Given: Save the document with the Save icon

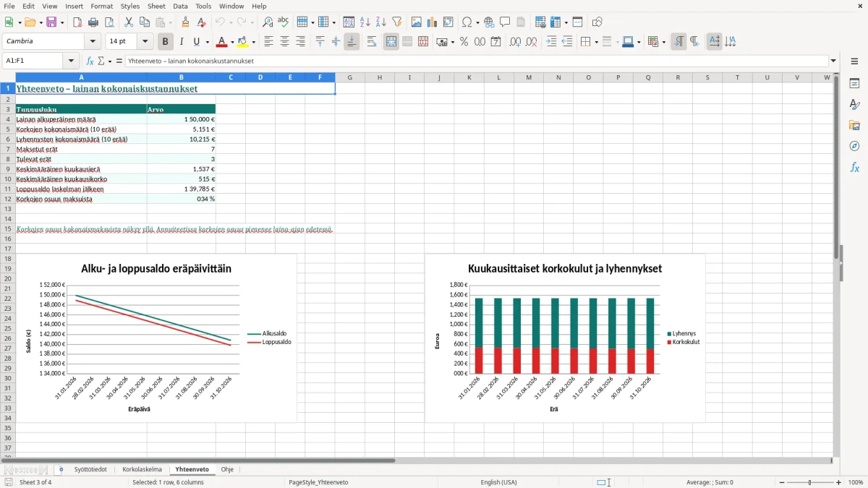Looking at the screenshot, I should pos(51,22).
